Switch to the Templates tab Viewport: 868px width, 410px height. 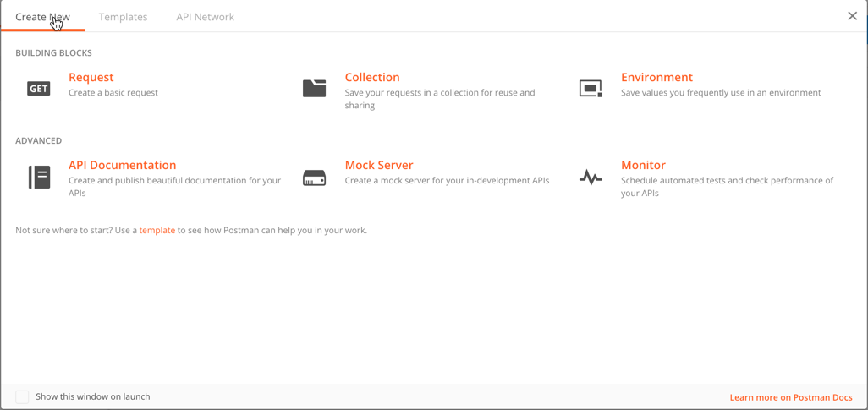[123, 17]
